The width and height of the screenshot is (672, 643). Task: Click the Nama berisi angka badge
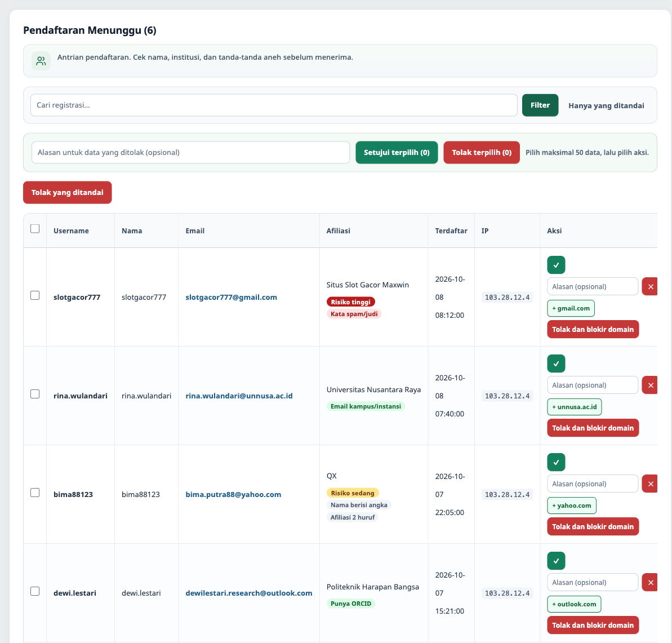point(359,505)
